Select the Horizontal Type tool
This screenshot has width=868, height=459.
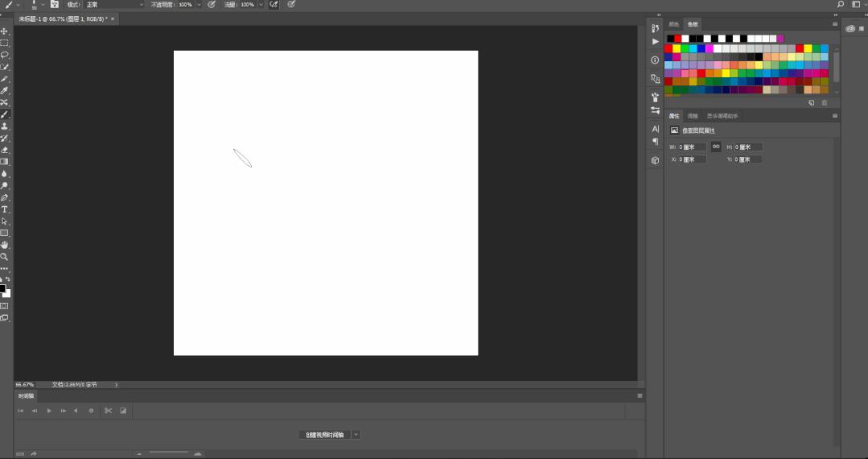[x=5, y=209]
